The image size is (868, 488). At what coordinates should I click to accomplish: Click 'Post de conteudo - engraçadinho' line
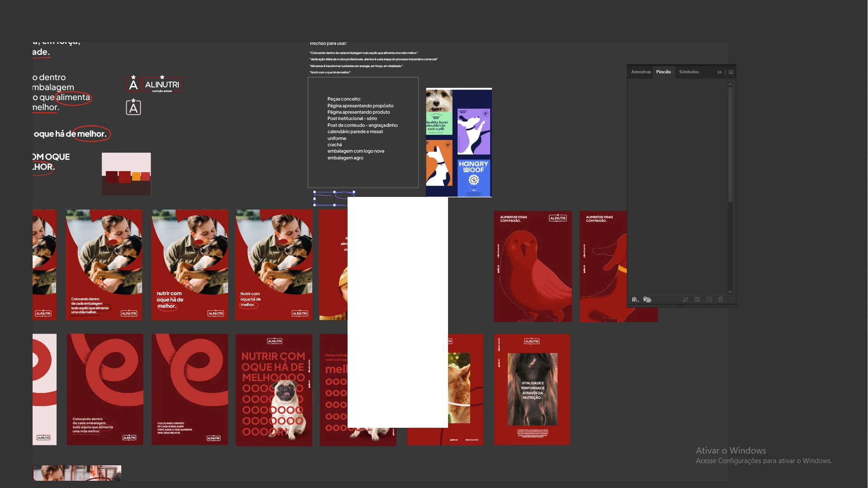point(362,125)
